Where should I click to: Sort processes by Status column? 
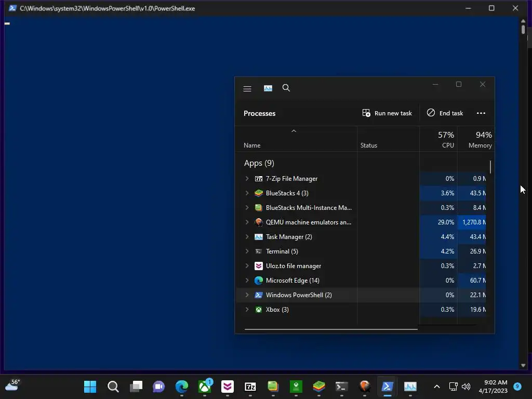pos(368,145)
